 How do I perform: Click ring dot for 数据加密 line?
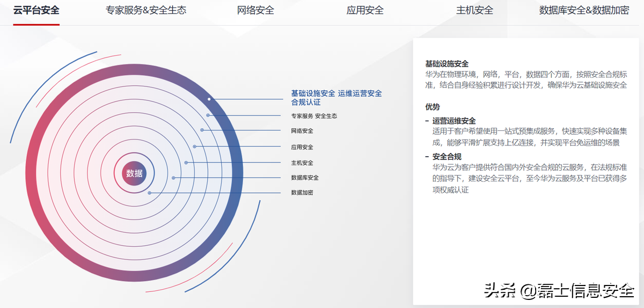[x=149, y=192]
